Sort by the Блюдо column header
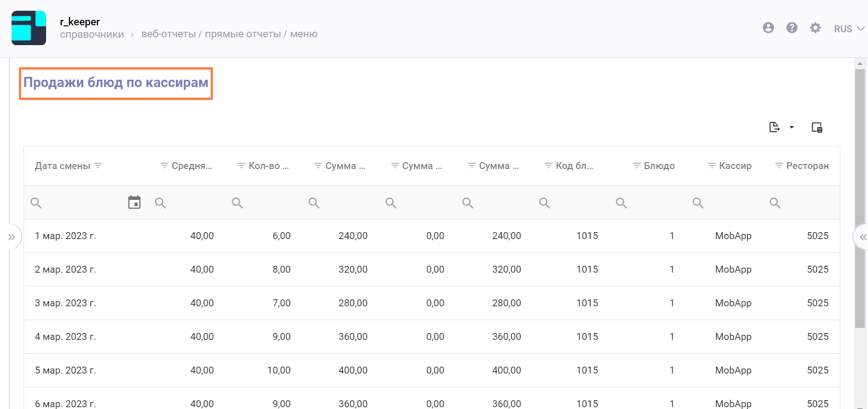The height and width of the screenshot is (409, 868). tap(659, 166)
